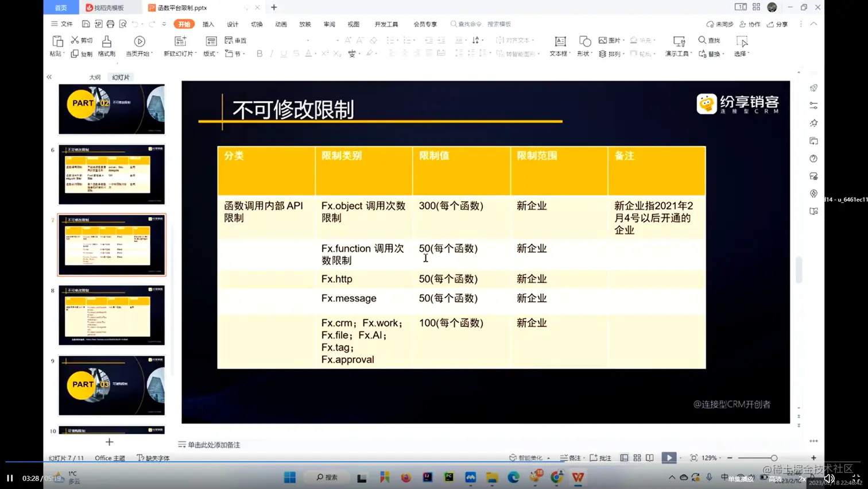The image size is (868, 489).
Task: Toggle bold formatting
Action: [259, 53]
